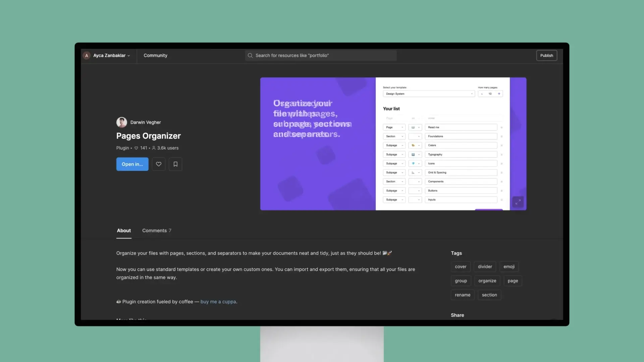Click the search magnifier icon

(x=250, y=55)
